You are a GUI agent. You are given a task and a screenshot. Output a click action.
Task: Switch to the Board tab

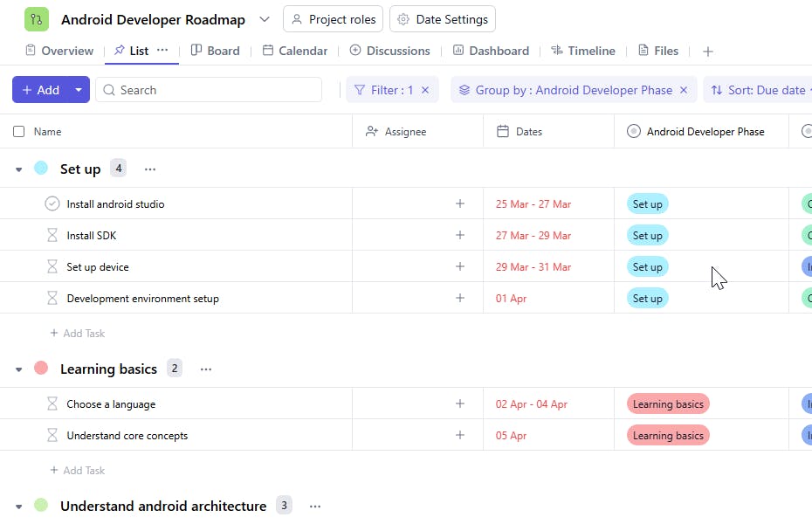click(215, 51)
